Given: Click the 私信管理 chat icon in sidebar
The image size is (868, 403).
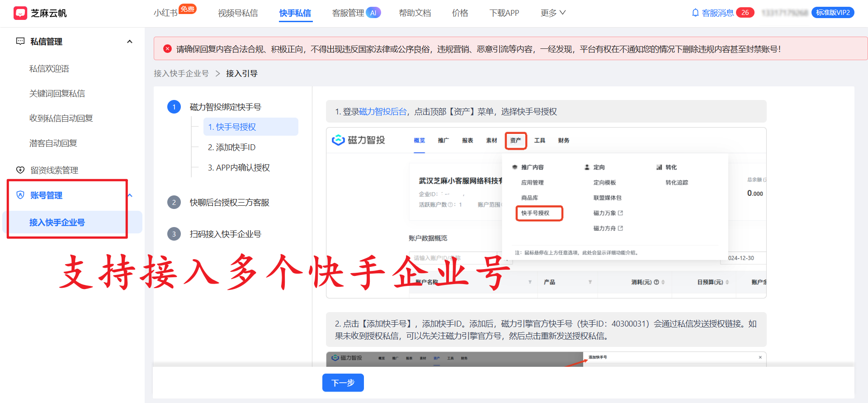Looking at the screenshot, I should click(20, 41).
